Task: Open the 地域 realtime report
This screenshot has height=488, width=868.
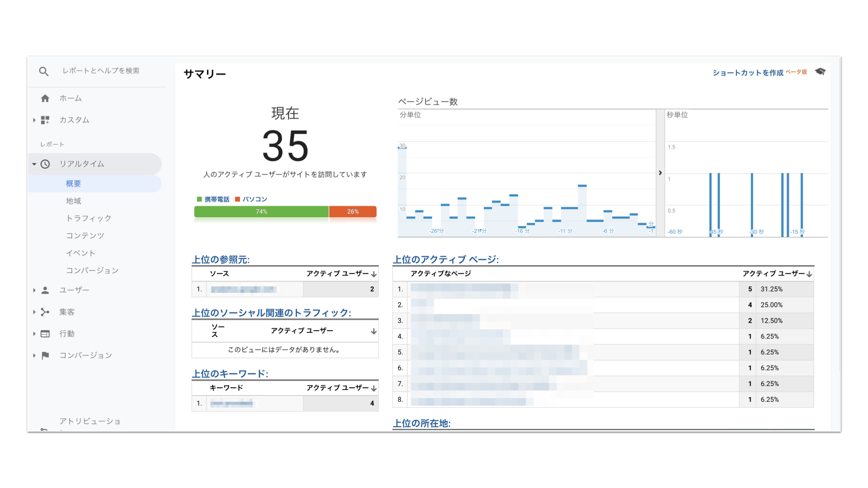Action: [x=73, y=201]
